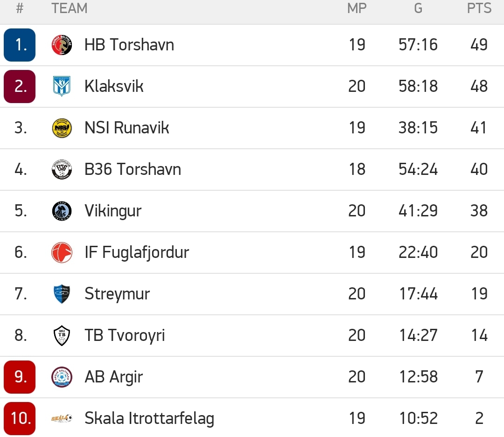This screenshot has height=437, width=504.
Task: Open the B36 Torshavn crest icon
Action: coord(61,169)
